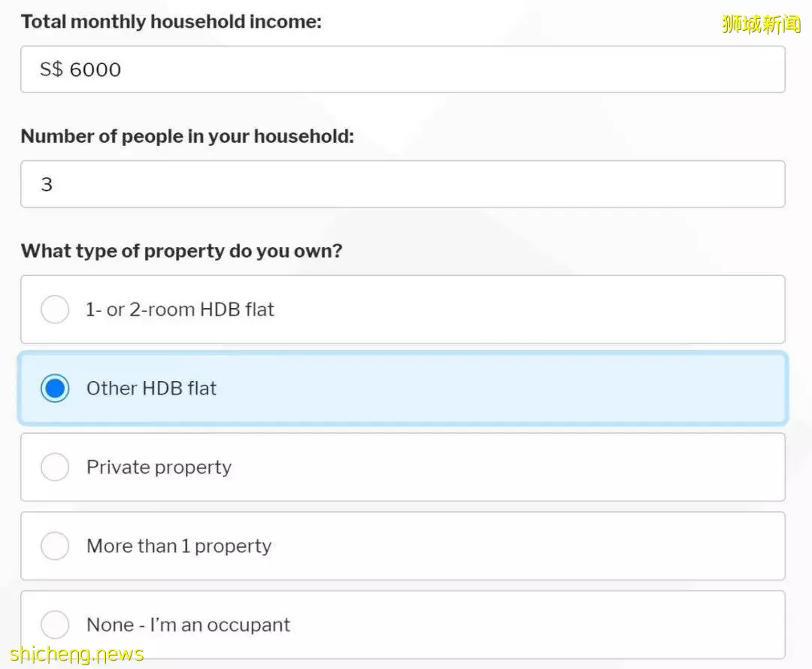This screenshot has height=669, width=812.
Task: Click the '1- or 2-room HDB flat' label text
Action: coord(180,310)
